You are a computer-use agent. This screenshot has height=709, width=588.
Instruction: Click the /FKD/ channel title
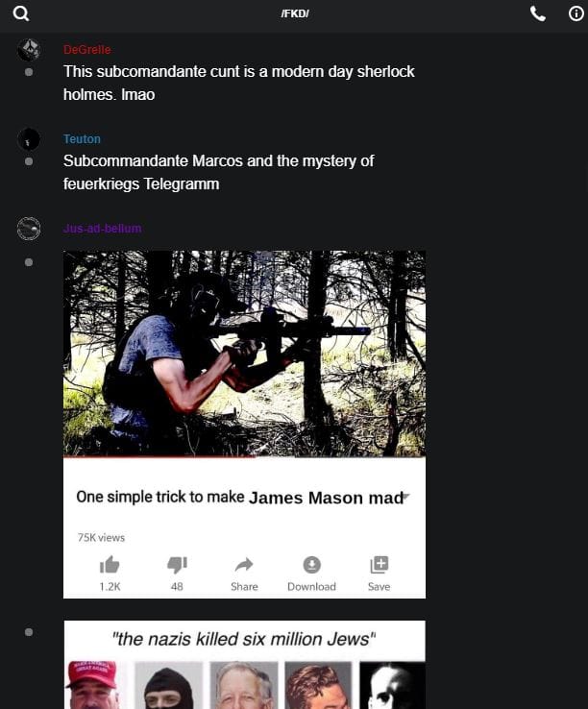(295, 13)
